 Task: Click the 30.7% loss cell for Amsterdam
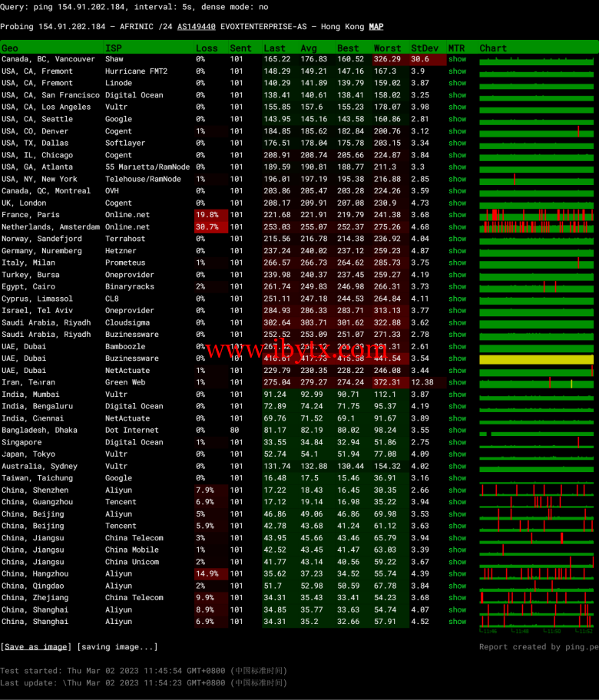click(x=207, y=227)
